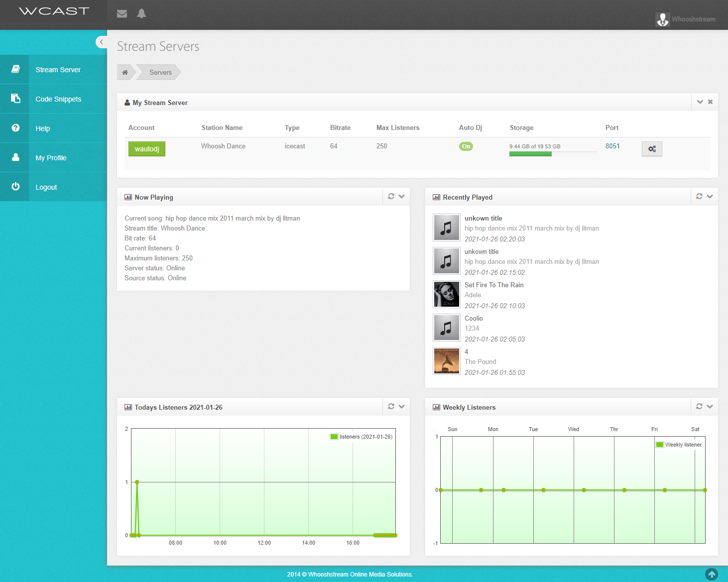Image resolution: width=728 pixels, height=582 pixels.
Task: Click the My Profile person icon
Action: pos(15,157)
